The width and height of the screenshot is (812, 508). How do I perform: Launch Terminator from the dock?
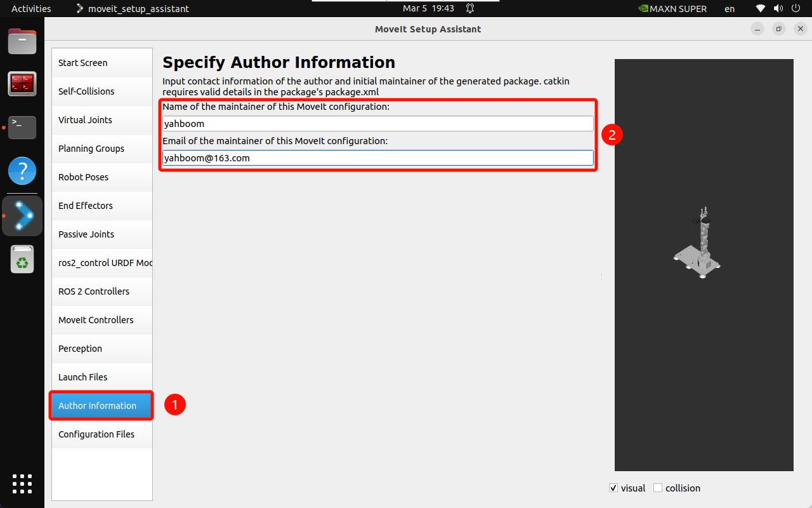click(x=22, y=84)
